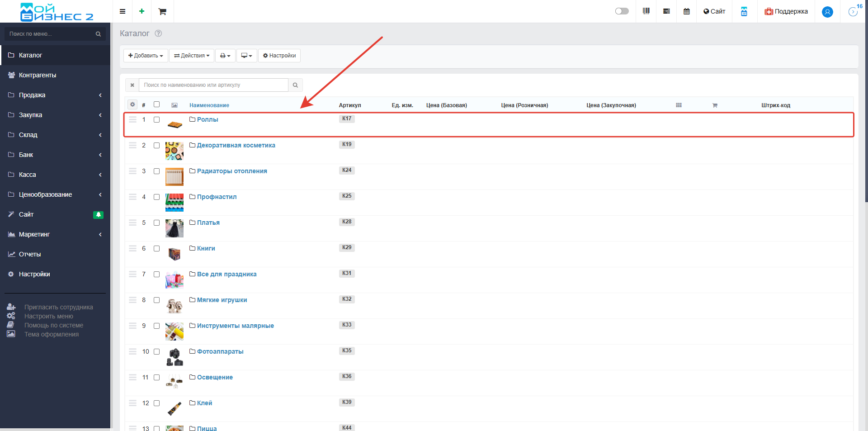Open the Декоративная косметика category link
Screen dimensions: 868x431
pyautogui.click(x=236, y=145)
